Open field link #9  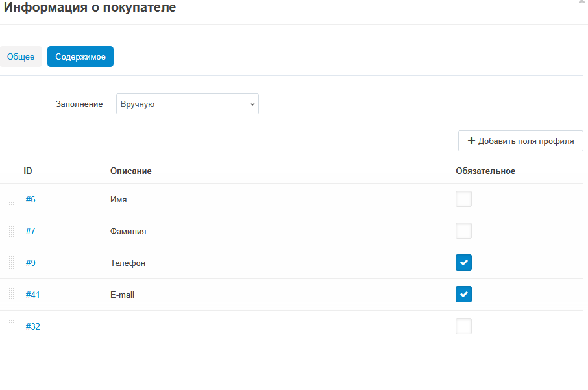(x=31, y=263)
